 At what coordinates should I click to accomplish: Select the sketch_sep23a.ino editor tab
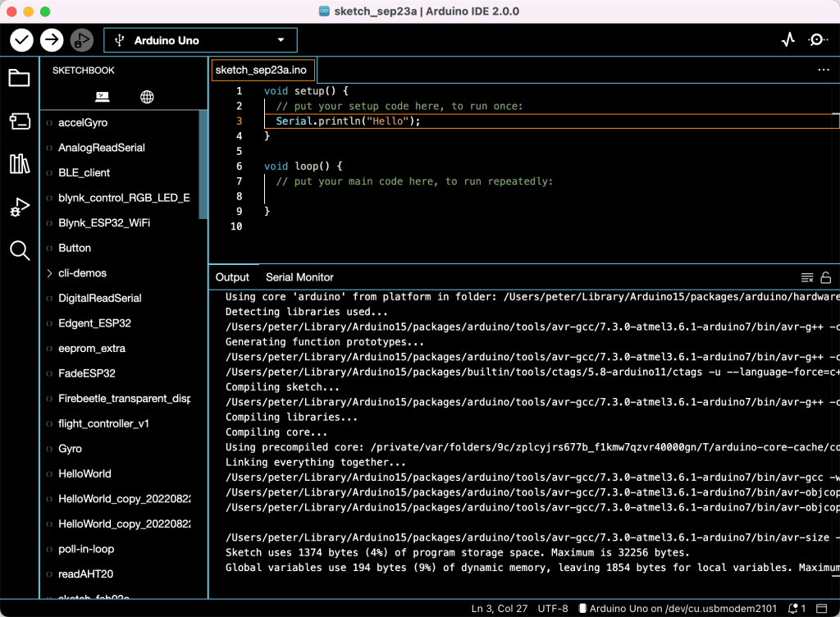[263, 71]
